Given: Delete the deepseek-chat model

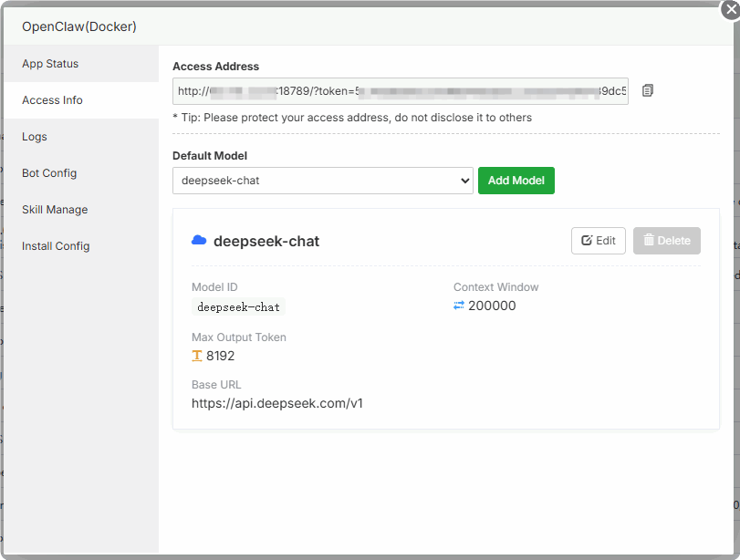Looking at the screenshot, I should click(667, 241).
